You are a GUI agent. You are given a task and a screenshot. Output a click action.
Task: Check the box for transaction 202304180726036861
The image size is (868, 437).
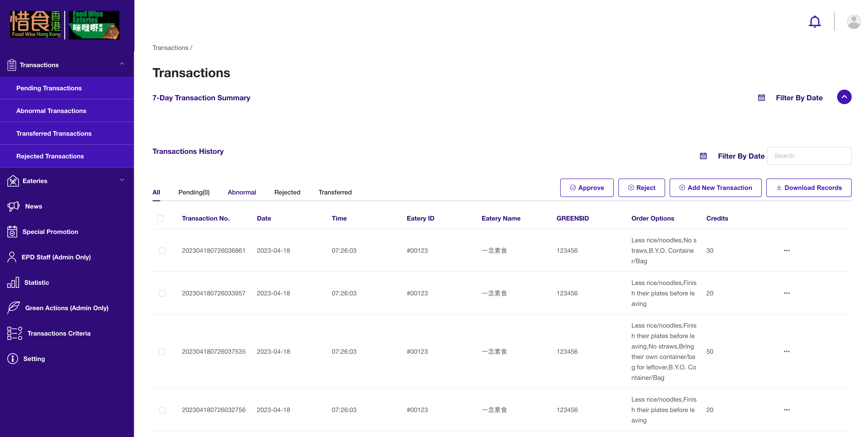pyautogui.click(x=162, y=251)
